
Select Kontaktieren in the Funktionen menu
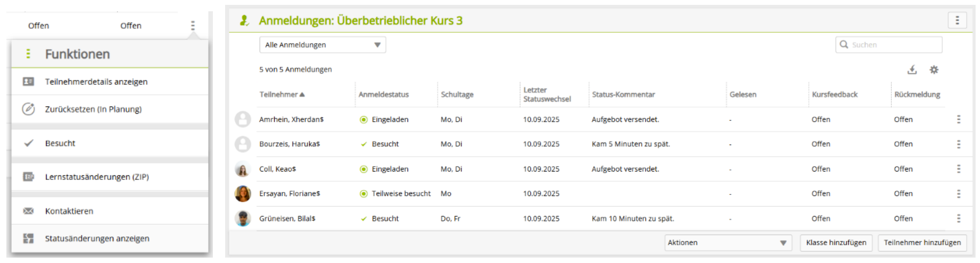coord(69,211)
